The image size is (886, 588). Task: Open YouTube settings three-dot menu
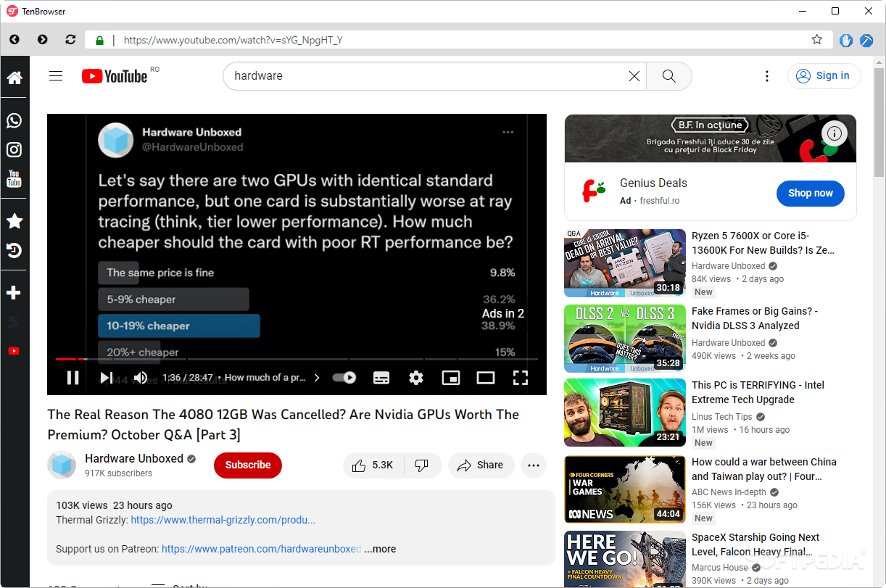coord(767,76)
